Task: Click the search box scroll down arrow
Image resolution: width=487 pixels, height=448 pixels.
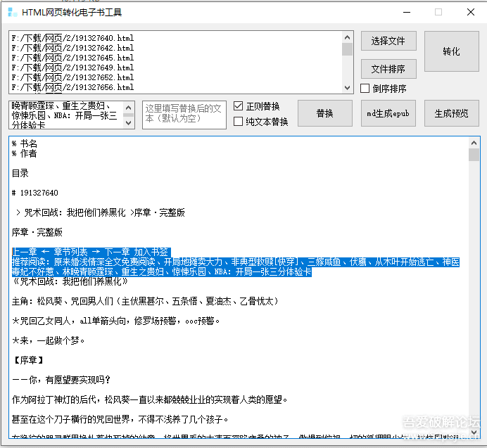Action: 129,122
